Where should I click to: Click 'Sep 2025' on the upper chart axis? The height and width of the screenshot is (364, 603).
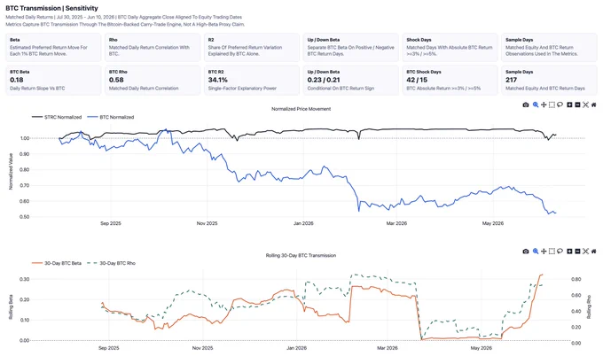[111, 223]
